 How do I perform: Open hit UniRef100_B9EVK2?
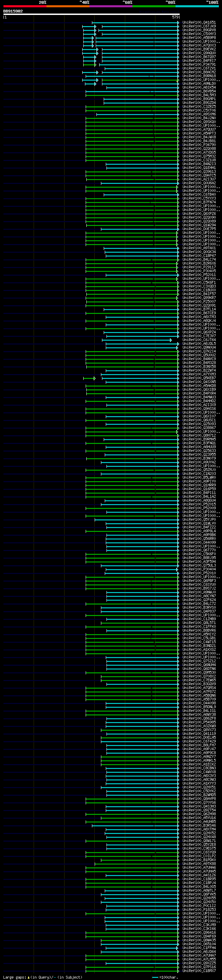point(199,49)
